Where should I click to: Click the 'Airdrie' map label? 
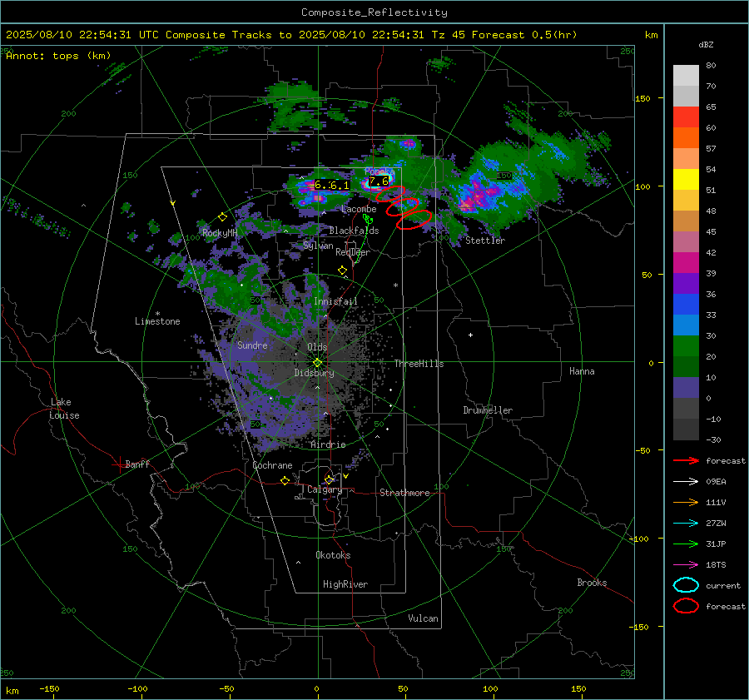click(328, 444)
